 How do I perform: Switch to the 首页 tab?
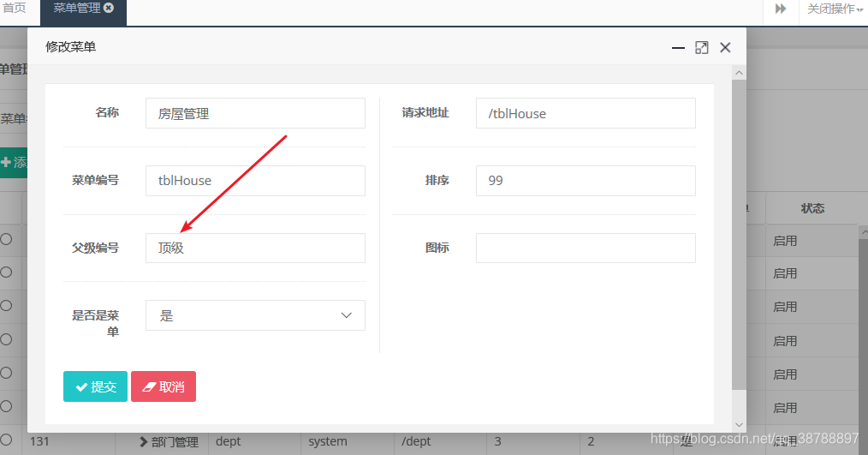click(15, 8)
